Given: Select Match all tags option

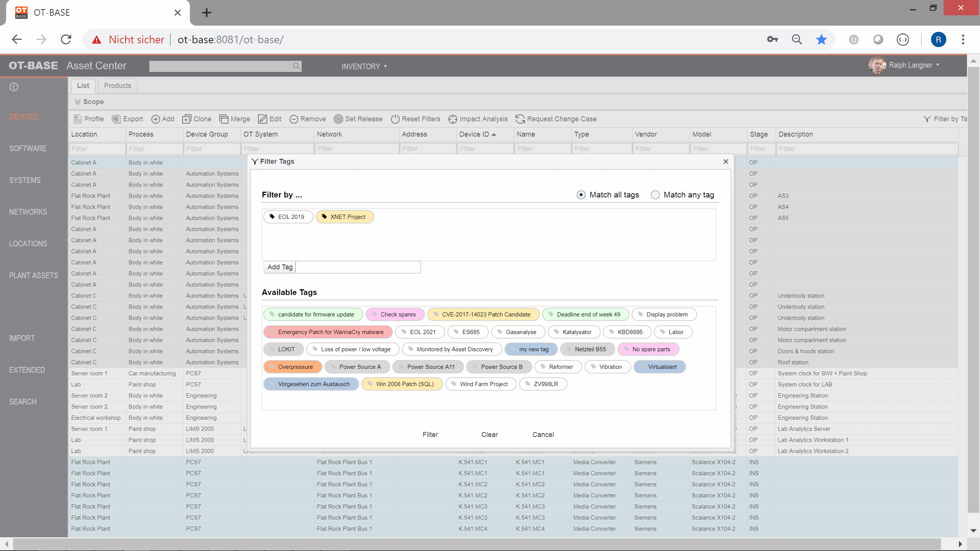Looking at the screenshot, I should (581, 195).
